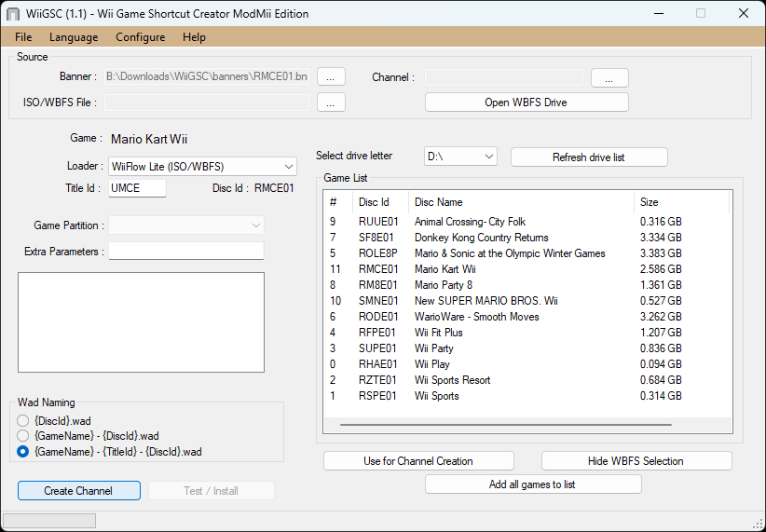Screen dimensions: 766x532
Task: Click the Test / Install button
Action: pos(211,491)
